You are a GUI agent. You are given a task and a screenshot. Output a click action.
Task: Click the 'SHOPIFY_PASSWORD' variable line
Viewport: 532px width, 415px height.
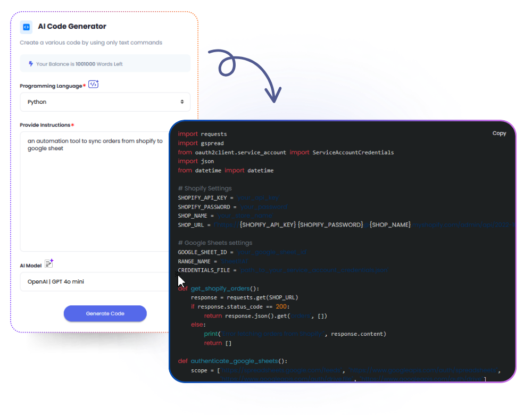[233, 206]
